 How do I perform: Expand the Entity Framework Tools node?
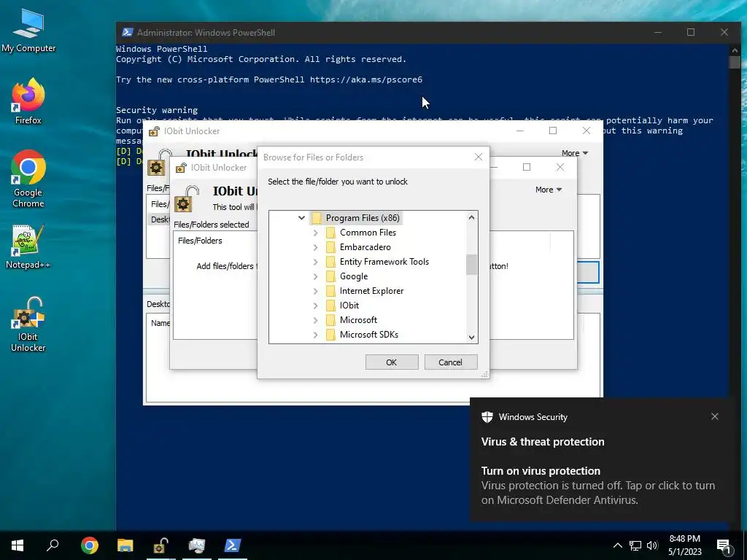315,262
